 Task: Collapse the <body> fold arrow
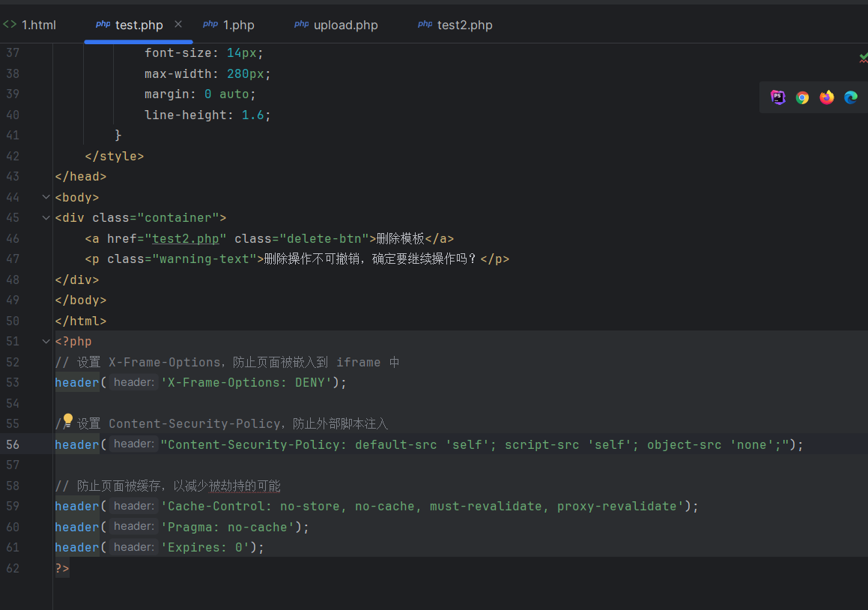(x=46, y=196)
